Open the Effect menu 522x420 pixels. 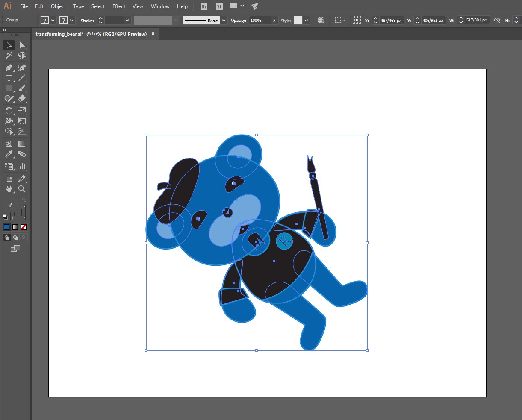coord(119,6)
